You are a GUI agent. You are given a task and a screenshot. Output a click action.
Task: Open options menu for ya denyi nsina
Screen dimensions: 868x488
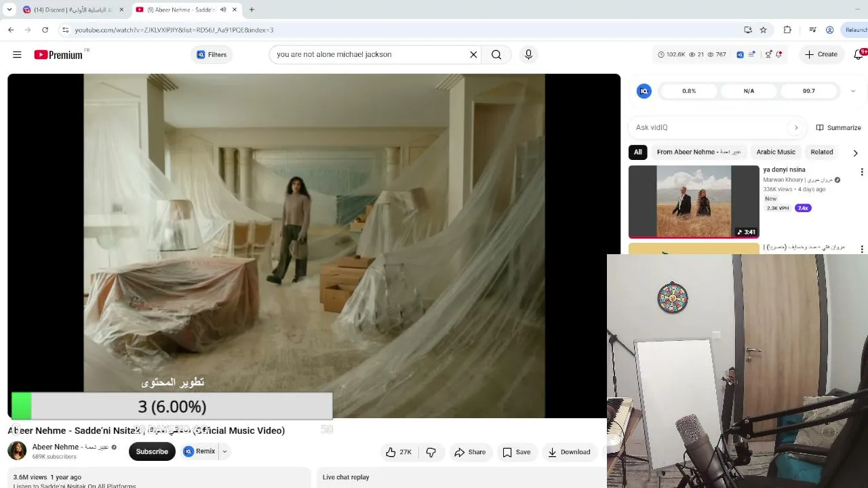[x=862, y=171]
